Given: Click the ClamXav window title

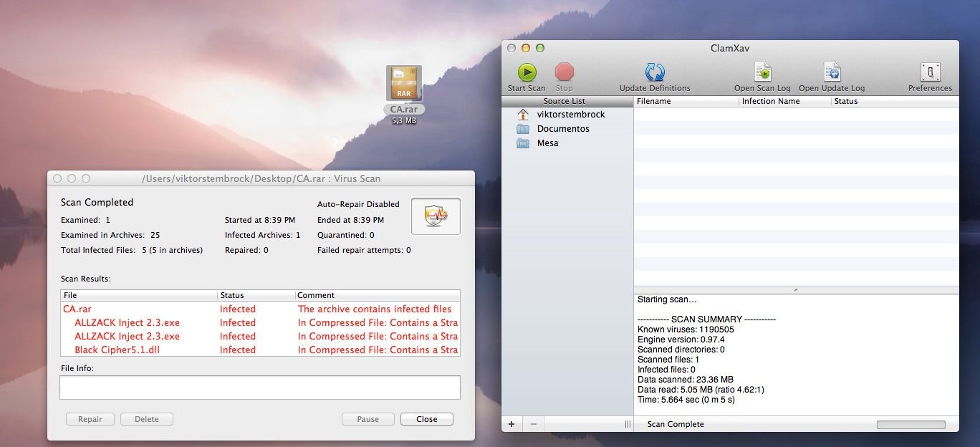Looking at the screenshot, I should tap(730, 48).
